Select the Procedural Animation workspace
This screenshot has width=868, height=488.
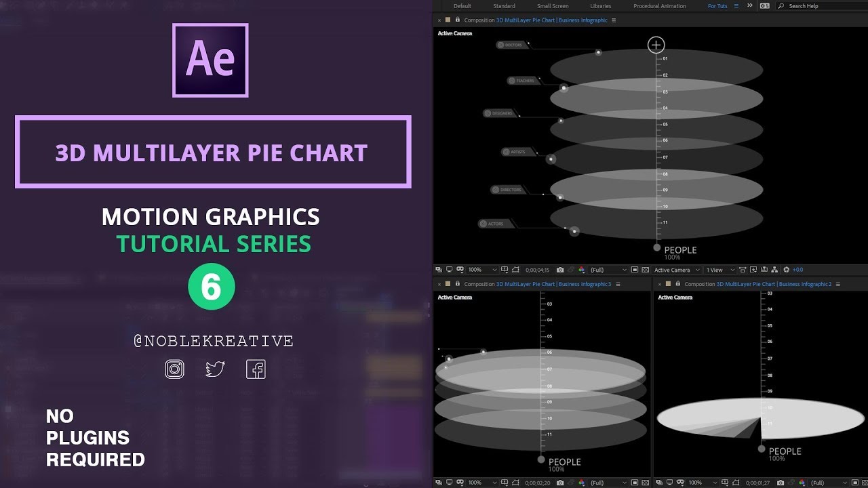(659, 6)
